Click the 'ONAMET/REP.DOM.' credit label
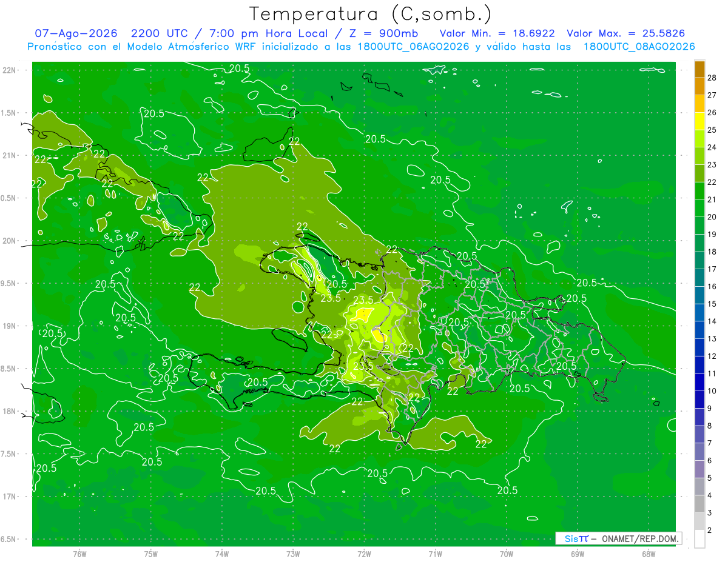 click(639, 538)
